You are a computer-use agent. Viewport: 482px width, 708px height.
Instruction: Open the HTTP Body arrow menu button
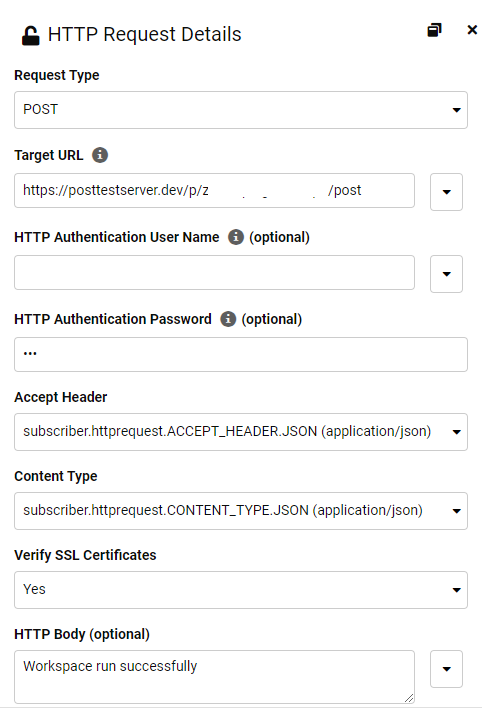pos(446,669)
